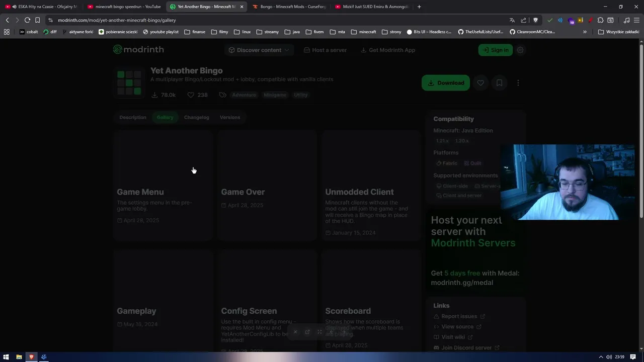Open the Host a server link
The height and width of the screenshot is (362, 644).
[x=325, y=50]
